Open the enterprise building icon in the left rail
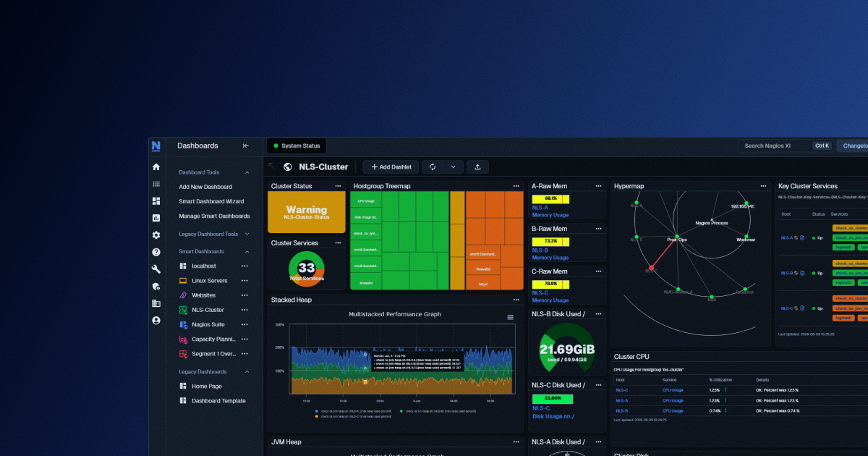Image resolution: width=868 pixels, height=456 pixels. pyautogui.click(x=156, y=303)
